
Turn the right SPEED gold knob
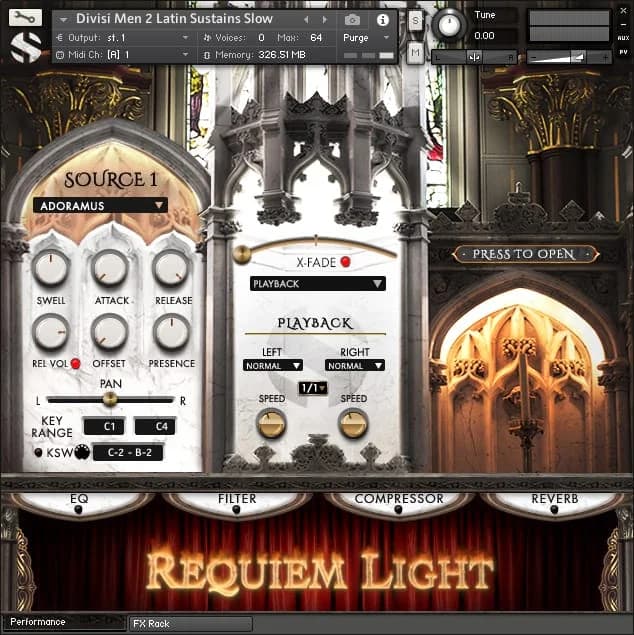click(x=353, y=424)
